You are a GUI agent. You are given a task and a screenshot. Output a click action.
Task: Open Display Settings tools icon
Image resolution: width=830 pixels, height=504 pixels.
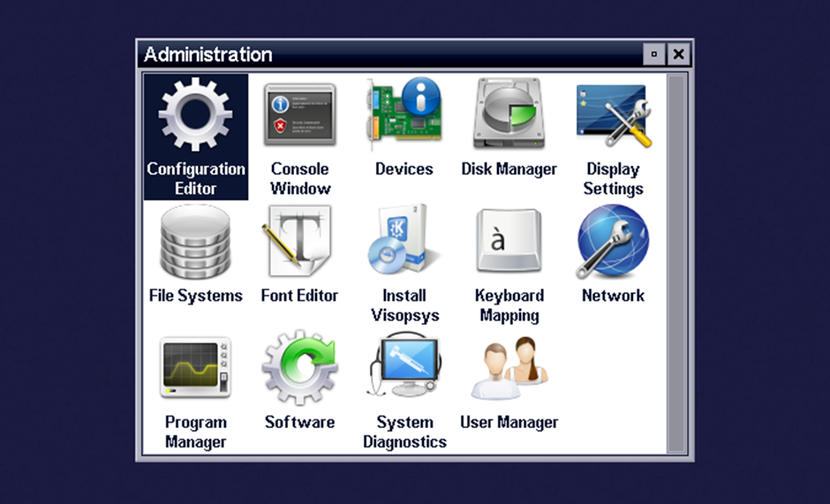(x=613, y=116)
